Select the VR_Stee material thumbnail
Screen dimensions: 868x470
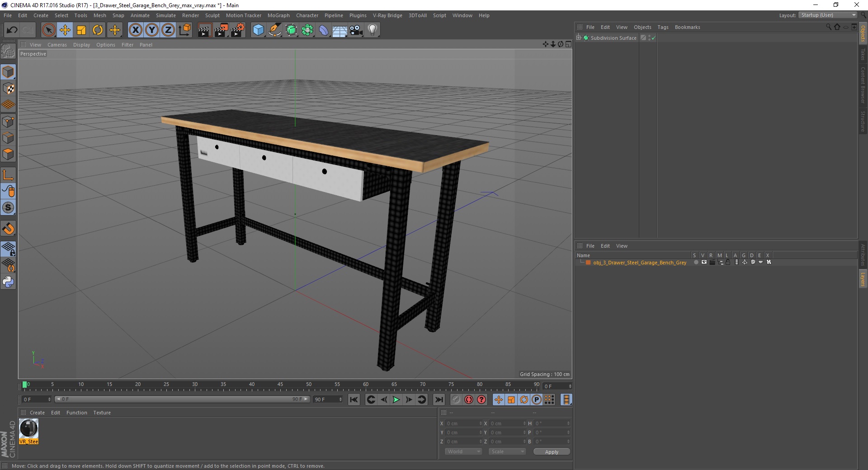pyautogui.click(x=29, y=432)
